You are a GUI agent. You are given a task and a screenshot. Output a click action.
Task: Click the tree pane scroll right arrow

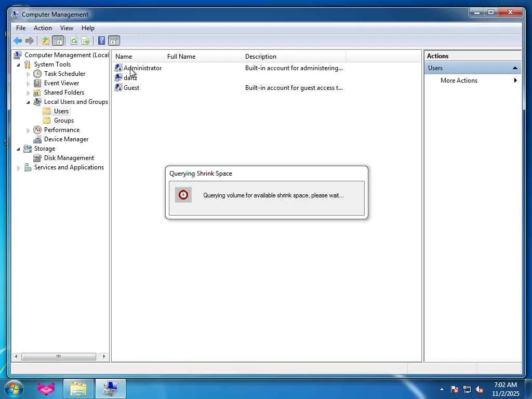[x=104, y=356]
